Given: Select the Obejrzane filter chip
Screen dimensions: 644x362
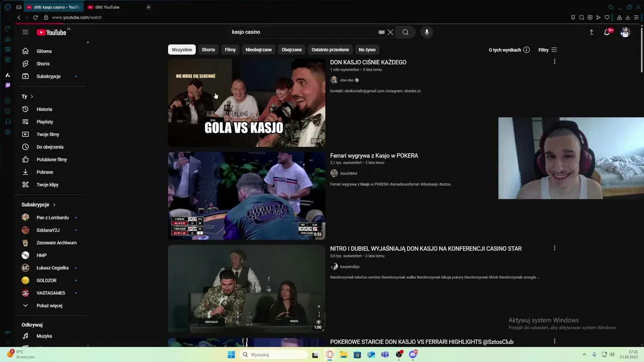Looking at the screenshot, I should (292, 50).
